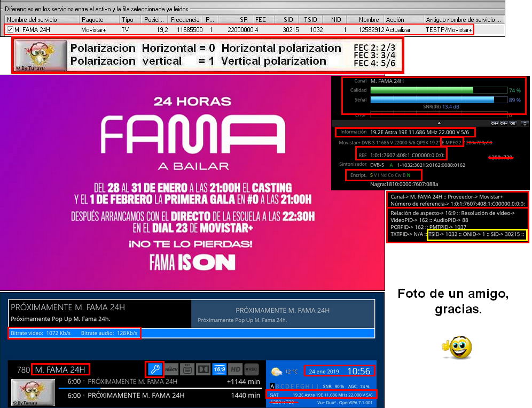Click the Sintonizador DVB-S tuner line
This screenshot has height=408, width=532.
[x=402, y=165]
